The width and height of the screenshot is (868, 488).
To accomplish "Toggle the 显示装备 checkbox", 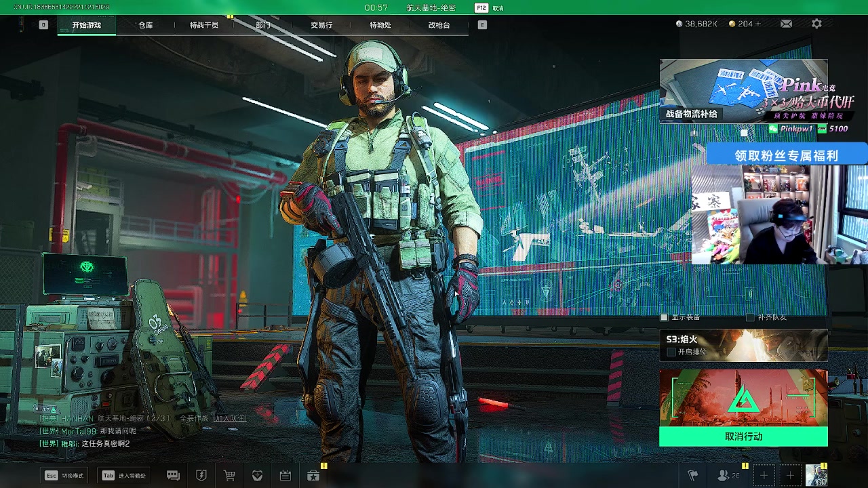I will (x=665, y=317).
